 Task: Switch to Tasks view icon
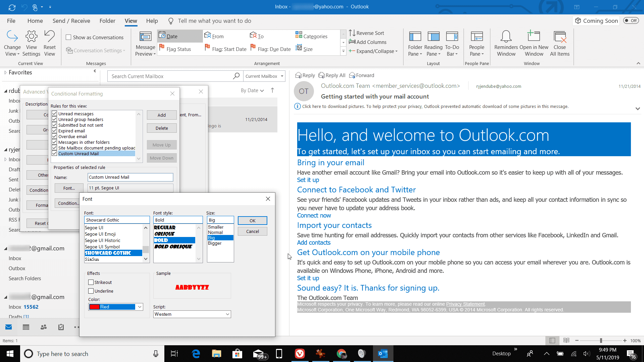(61, 327)
